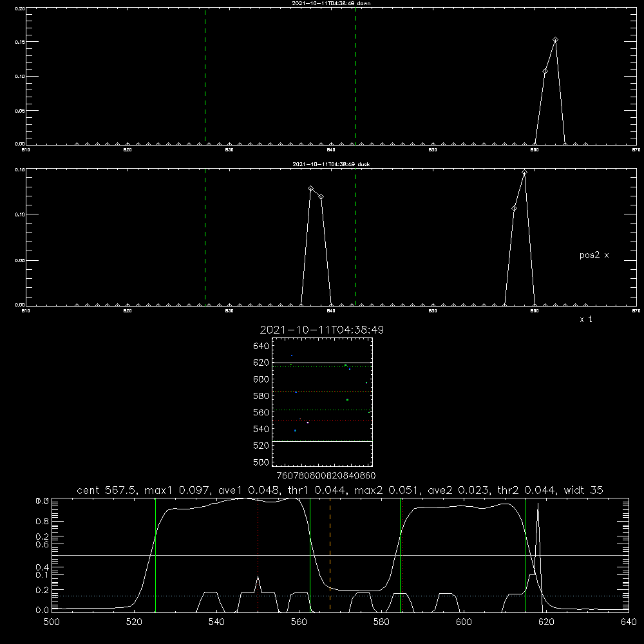This screenshot has height=644, width=644.
Task: Click the '0.15' y-axis label of dawn plot
Action: click(x=20, y=42)
